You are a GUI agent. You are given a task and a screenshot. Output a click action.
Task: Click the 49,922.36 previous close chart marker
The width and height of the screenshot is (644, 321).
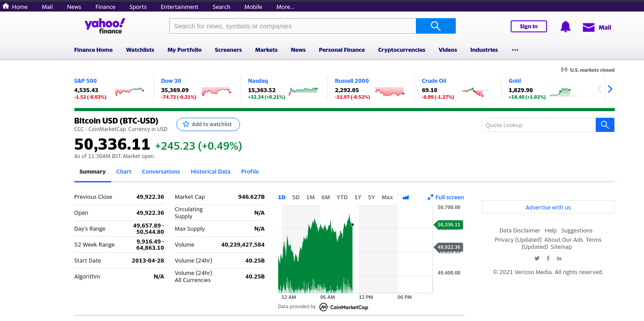448,247
